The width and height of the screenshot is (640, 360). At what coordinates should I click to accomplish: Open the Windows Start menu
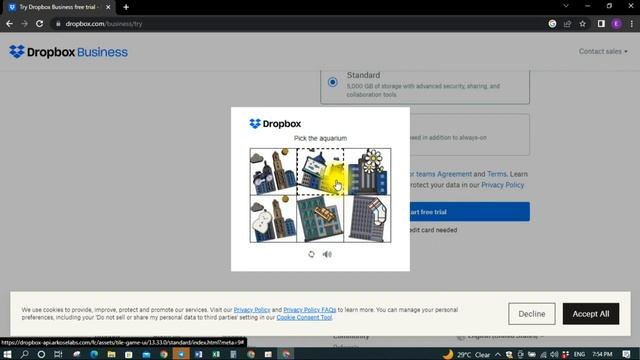(x=7, y=354)
